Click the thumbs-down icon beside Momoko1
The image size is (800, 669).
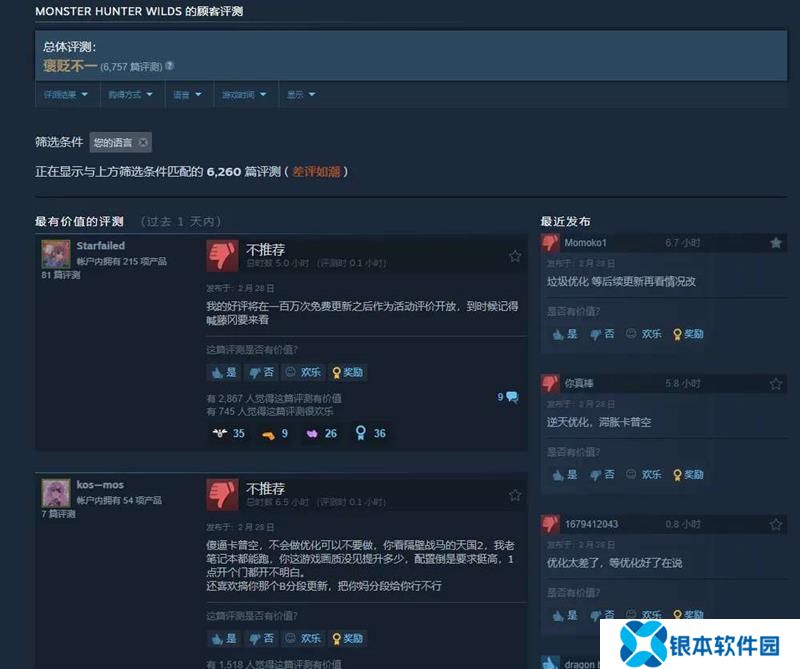tap(550, 243)
